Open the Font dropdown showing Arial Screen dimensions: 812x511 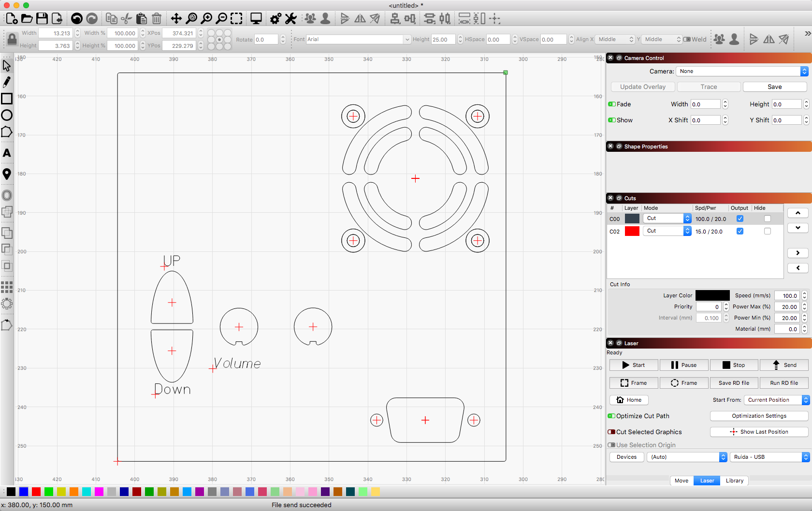pyautogui.click(x=358, y=39)
